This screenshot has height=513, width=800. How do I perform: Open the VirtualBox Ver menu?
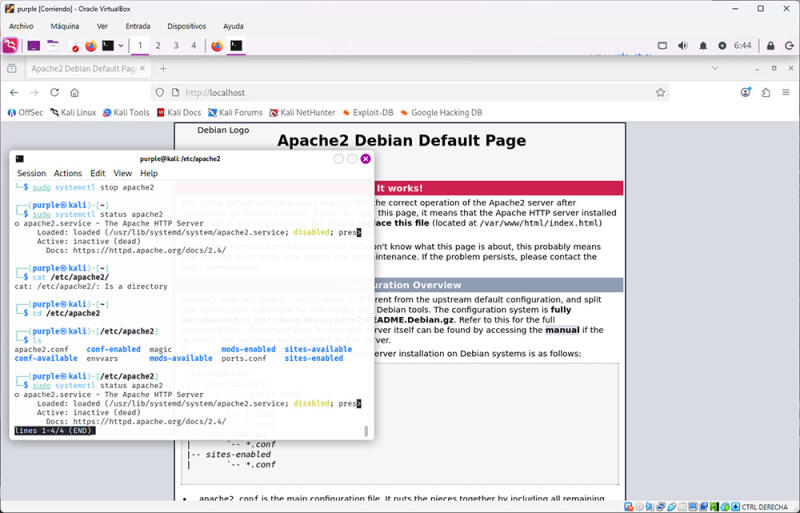tap(102, 26)
